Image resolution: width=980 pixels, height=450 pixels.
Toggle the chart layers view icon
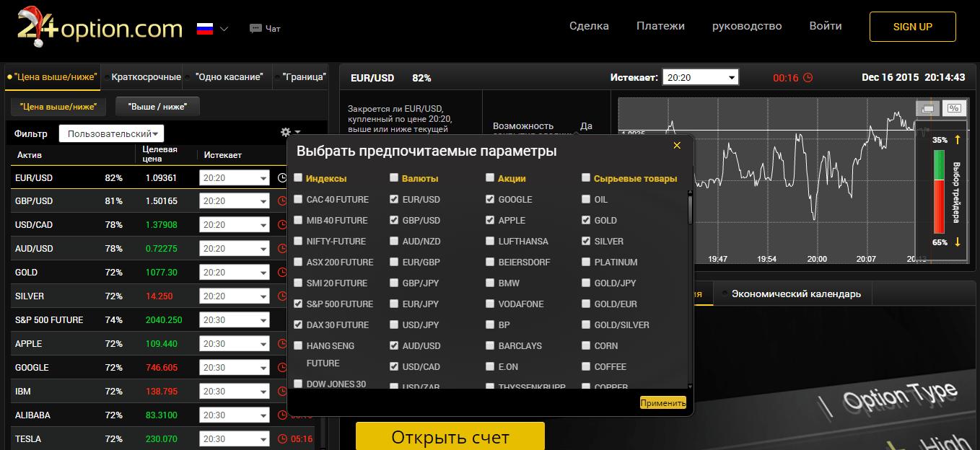(x=928, y=108)
